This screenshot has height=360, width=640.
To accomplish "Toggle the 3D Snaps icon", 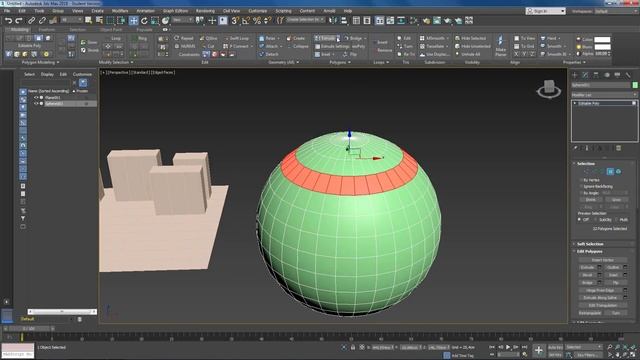I will (235, 20).
